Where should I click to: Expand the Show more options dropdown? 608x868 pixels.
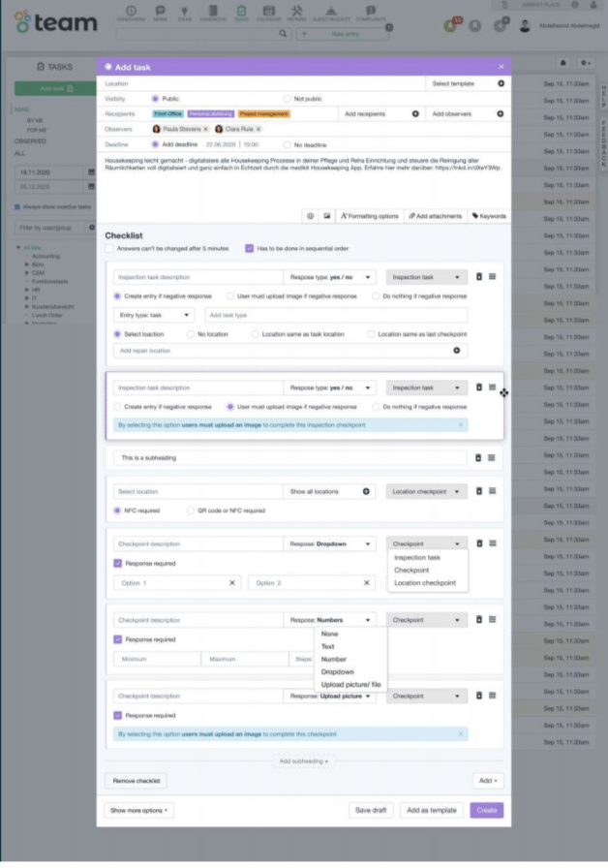pos(138,811)
